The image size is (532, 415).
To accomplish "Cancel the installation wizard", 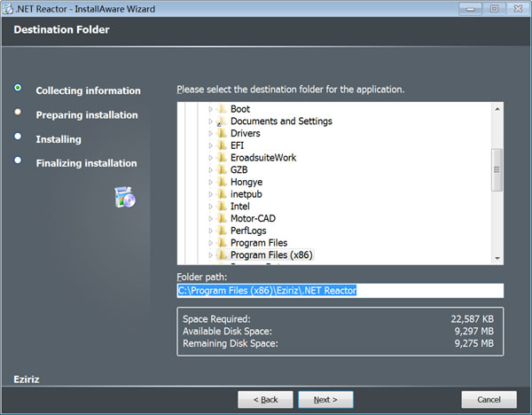I will click(x=489, y=400).
